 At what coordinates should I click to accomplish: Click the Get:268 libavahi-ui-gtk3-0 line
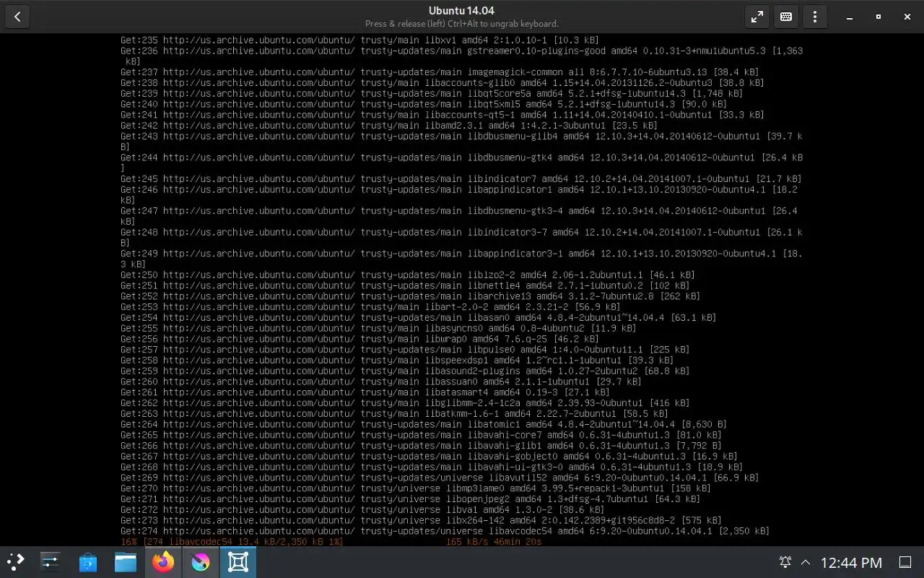[x=432, y=467]
